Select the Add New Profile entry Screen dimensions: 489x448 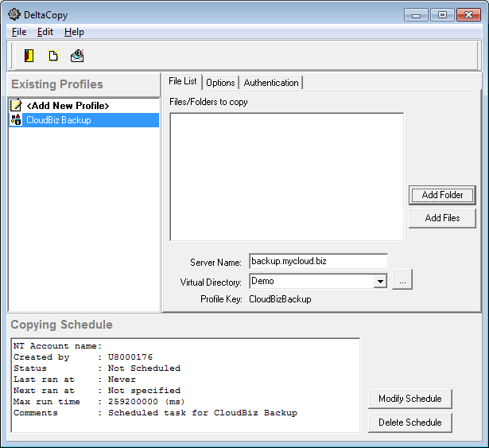coord(67,105)
